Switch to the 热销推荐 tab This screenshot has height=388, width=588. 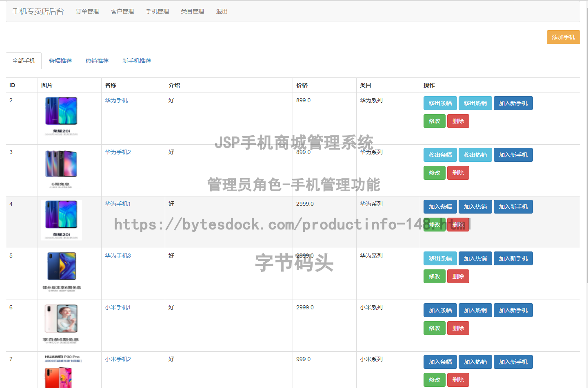[97, 61]
